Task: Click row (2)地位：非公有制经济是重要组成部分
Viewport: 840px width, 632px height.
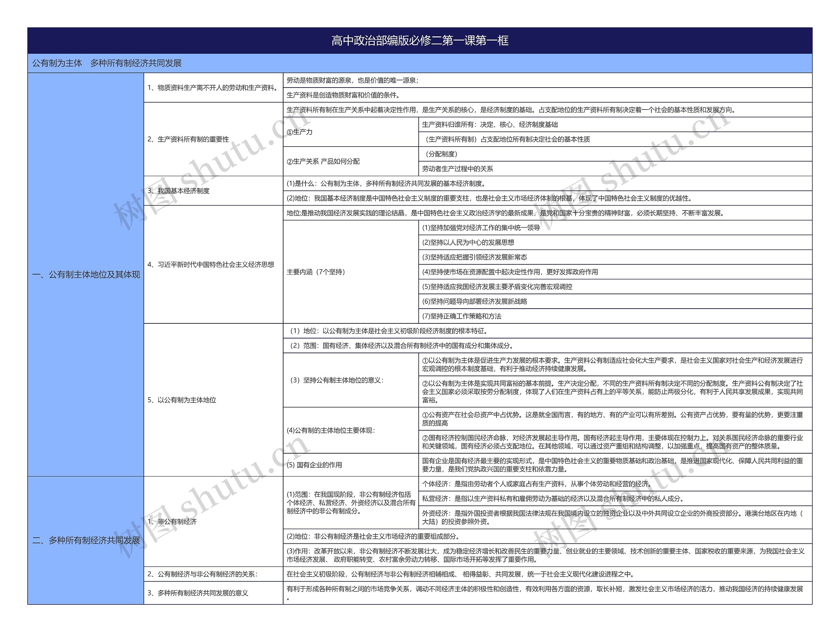Action: (x=548, y=537)
